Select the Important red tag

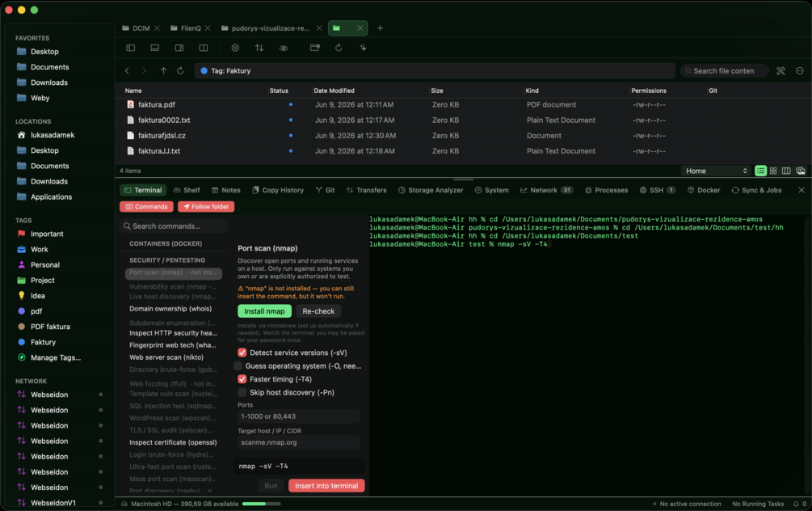(47, 234)
